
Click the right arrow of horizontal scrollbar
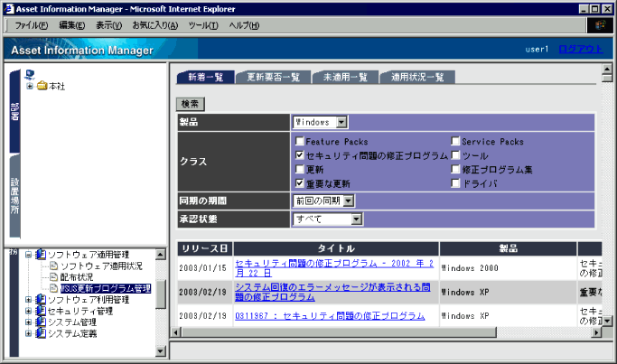click(597, 332)
